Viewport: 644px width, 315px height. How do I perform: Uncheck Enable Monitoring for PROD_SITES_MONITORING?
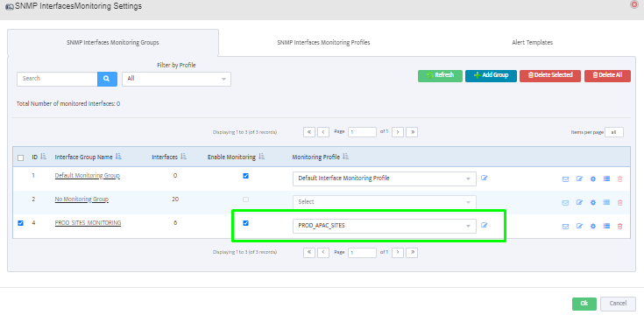(245, 223)
